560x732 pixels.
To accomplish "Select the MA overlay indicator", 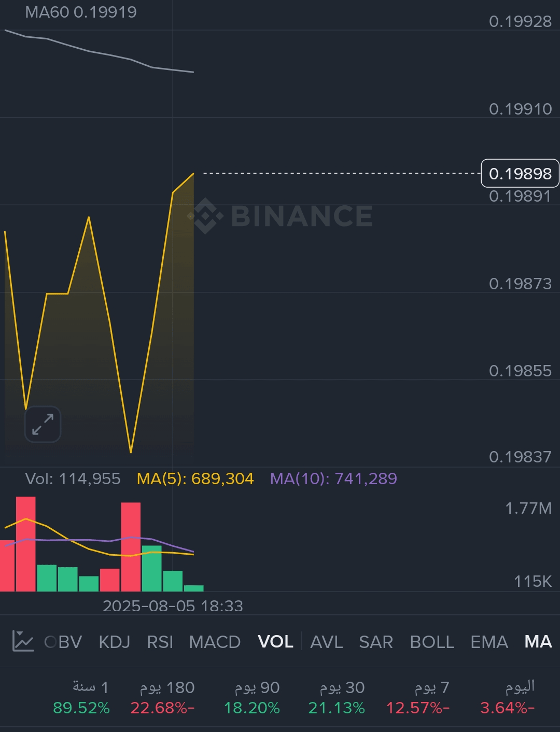I will [538, 642].
